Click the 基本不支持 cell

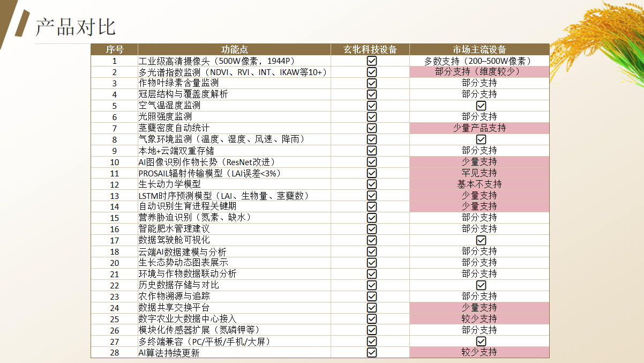(x=480, y=184)
